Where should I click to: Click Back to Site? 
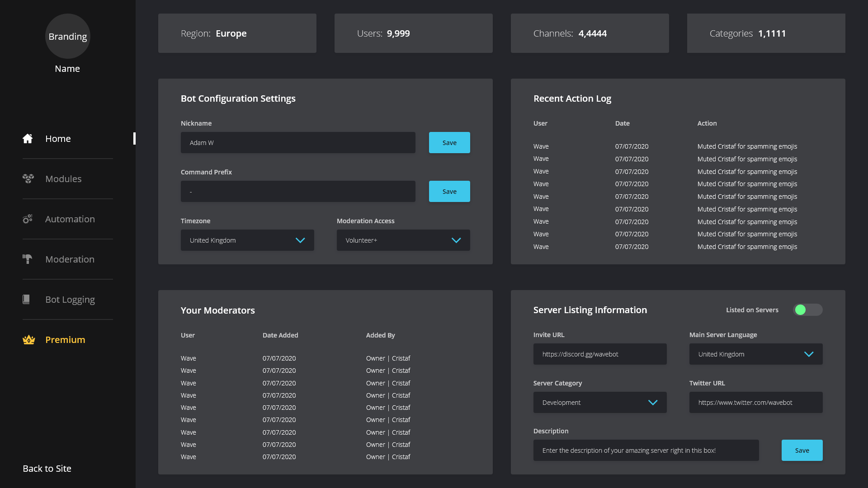(x=47, y=469)
